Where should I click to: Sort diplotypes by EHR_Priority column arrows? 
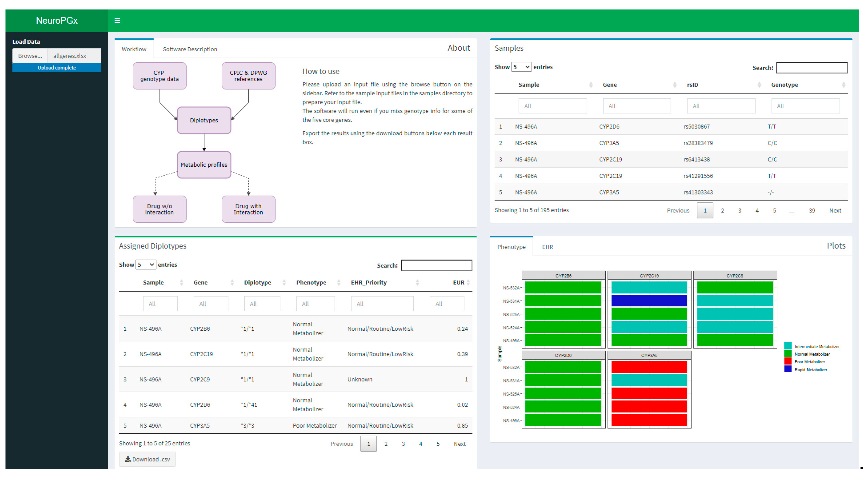click(417, 283)
